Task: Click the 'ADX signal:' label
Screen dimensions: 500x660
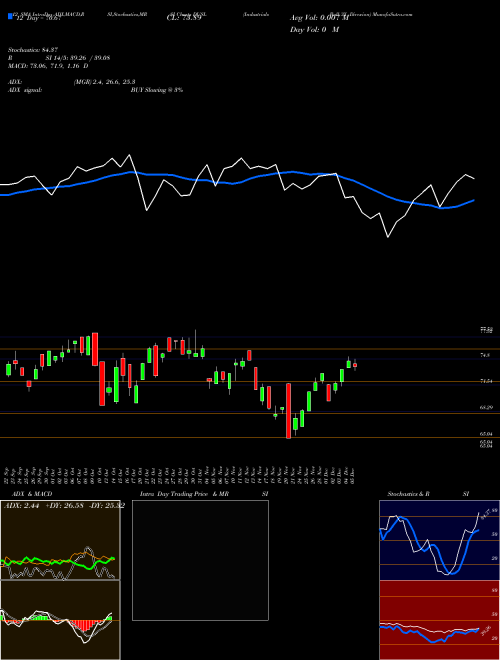Action: [x=25, y=90]
